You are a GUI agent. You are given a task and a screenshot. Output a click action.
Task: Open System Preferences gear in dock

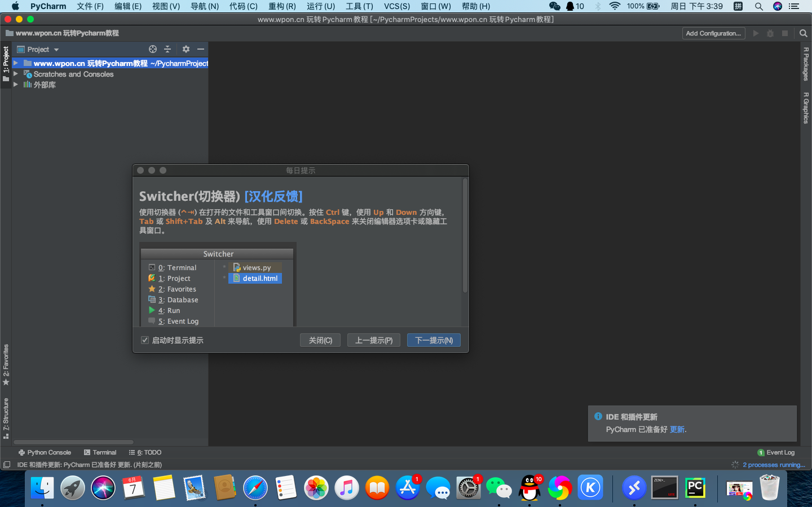(469, 488)
